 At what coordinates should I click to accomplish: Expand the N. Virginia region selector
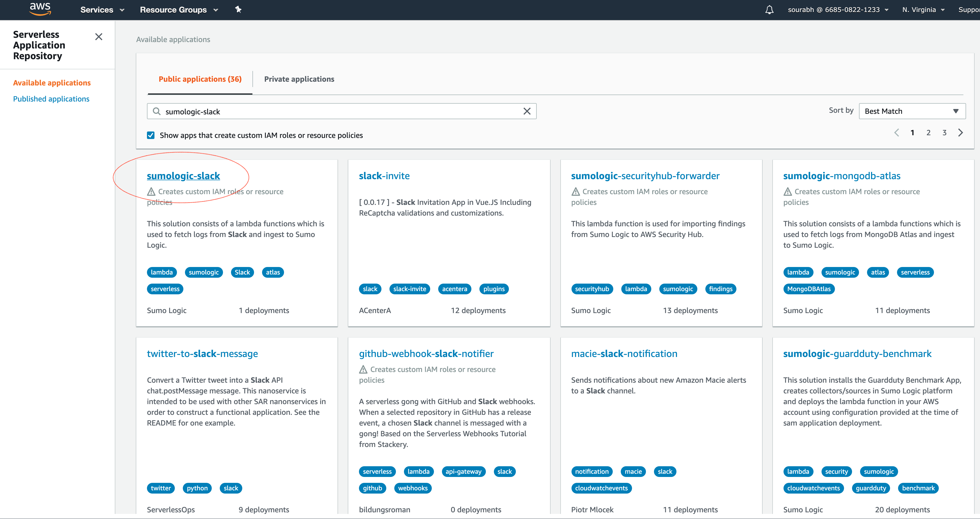coord(923,10)
